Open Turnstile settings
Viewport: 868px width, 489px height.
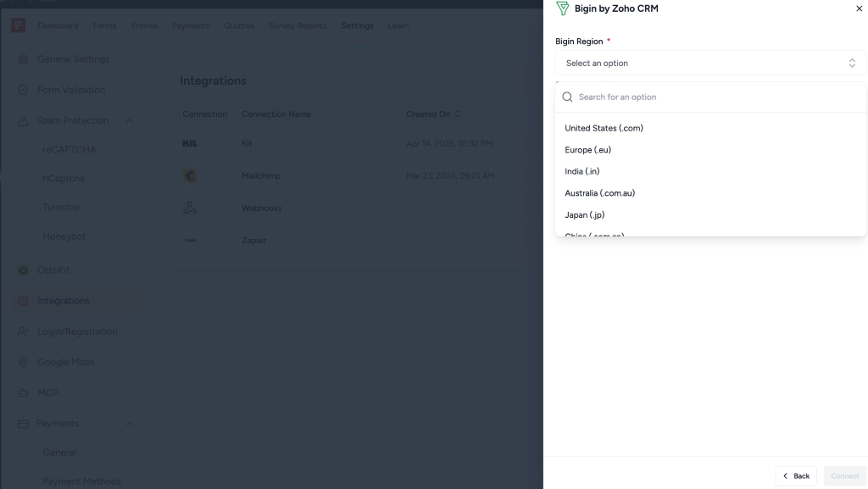tap(61, 207)
